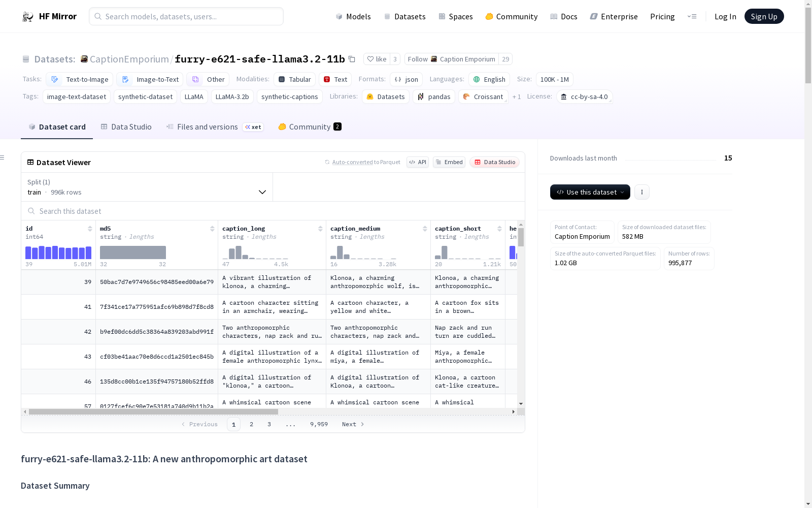Image resolution: width=812 pixels, height=508 pixels.
Task: Open the CaptionEmporium owner link
Action: 129,59
